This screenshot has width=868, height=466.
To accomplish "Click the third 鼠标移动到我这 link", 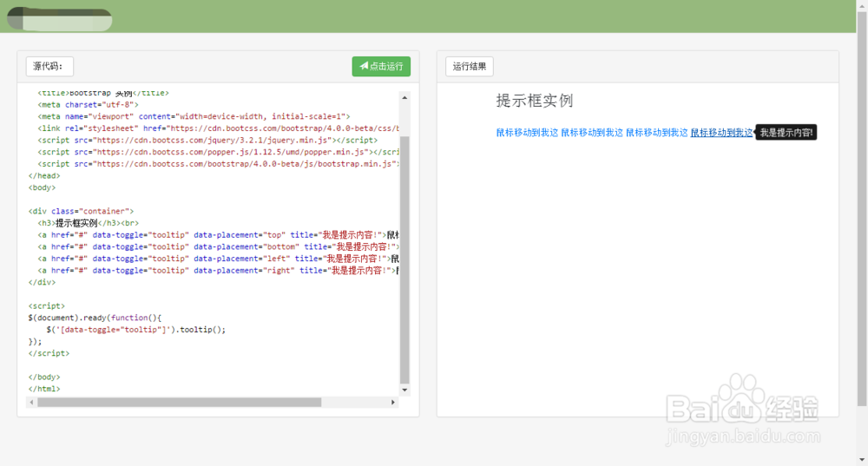I will click(x=656, y=133).
